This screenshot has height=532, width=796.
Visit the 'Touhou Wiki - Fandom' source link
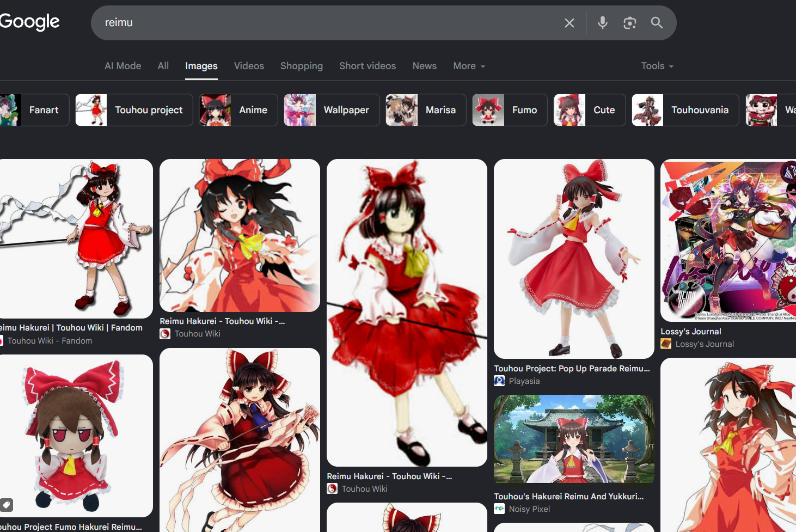click(50, 341)
